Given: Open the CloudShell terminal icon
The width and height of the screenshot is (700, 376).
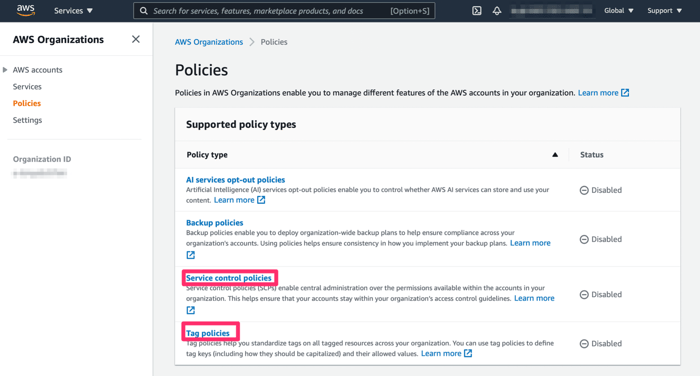Looking at the screenshot, I should [476, 10].
